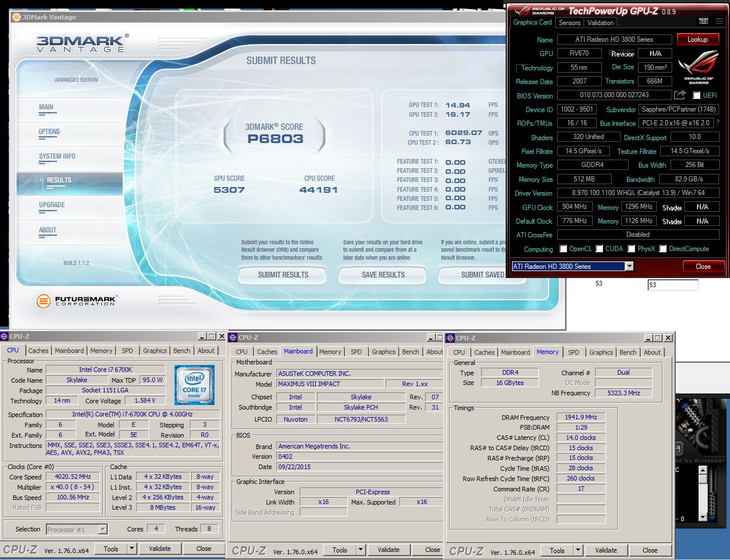Screen dimensions: 730x560
Task: Open Graphics tab in the CPU-Z Memory window
Action: (601, 352)
